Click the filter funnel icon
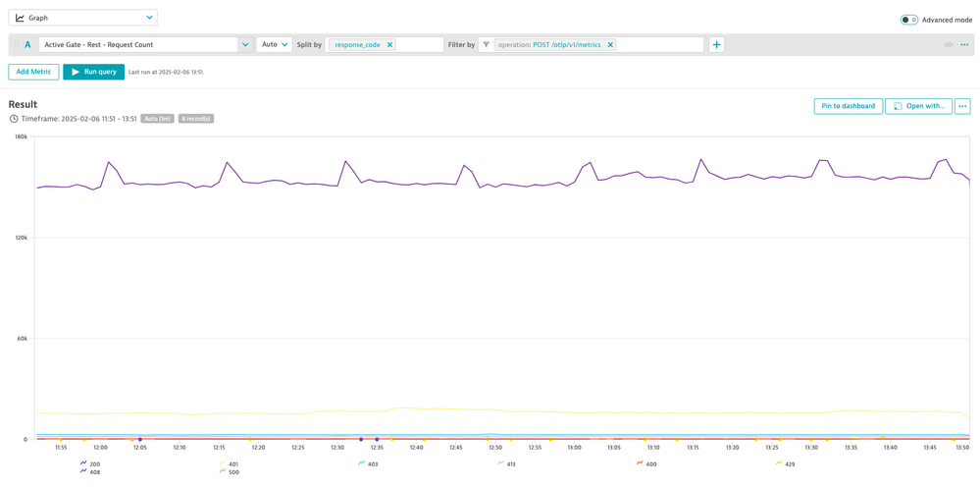The height and width of the screenshot is (487, 980). (487, 45)
